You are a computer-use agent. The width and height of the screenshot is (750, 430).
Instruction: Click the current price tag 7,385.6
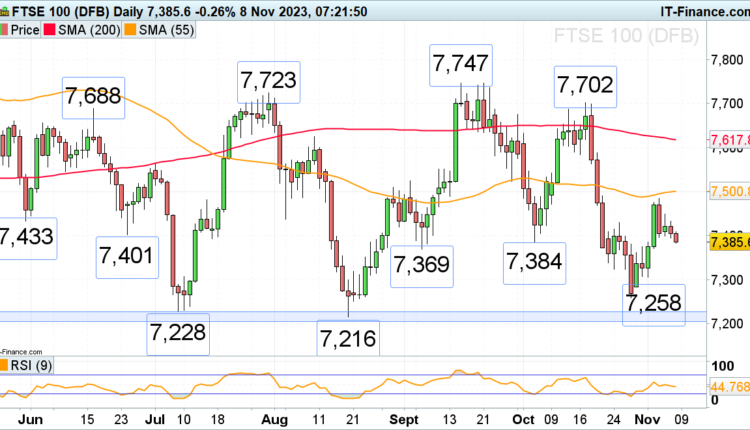tap(729, 241)
